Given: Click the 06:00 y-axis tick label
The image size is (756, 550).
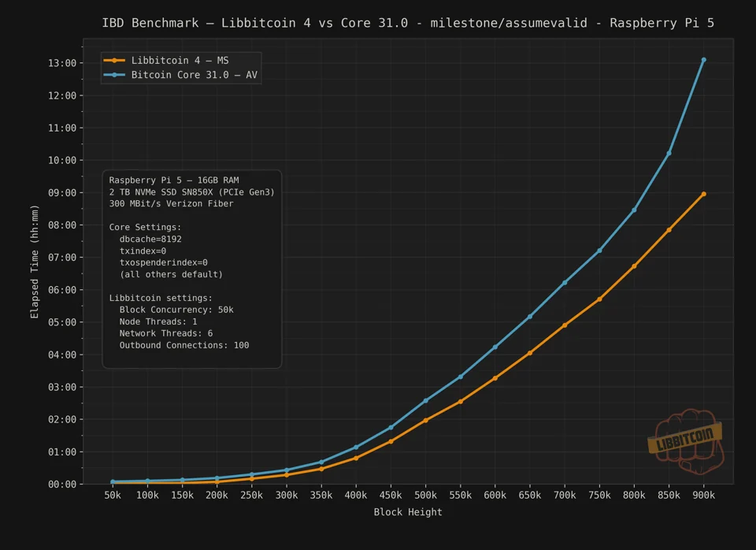Looking at the screenshot, I should point(62,290).
